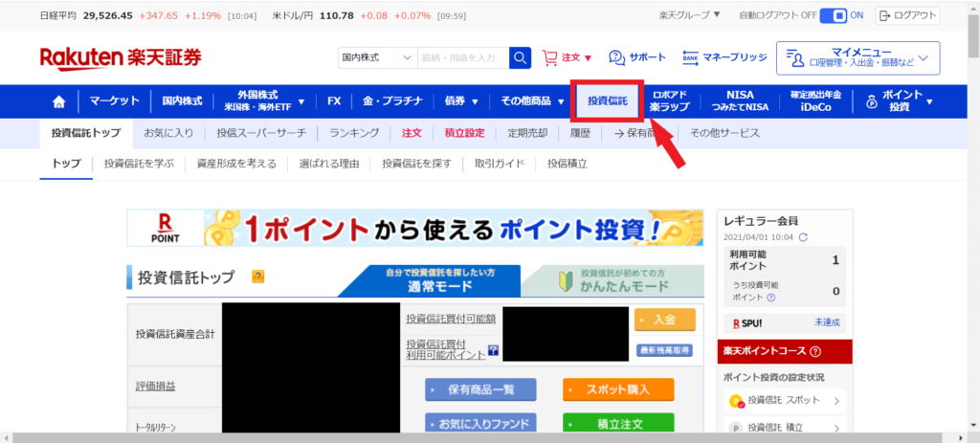Image resolution: width=980 pixels, height=443 pixels.
Task: Expand the 楽天グループ dropdown
Action: point(689,15)
